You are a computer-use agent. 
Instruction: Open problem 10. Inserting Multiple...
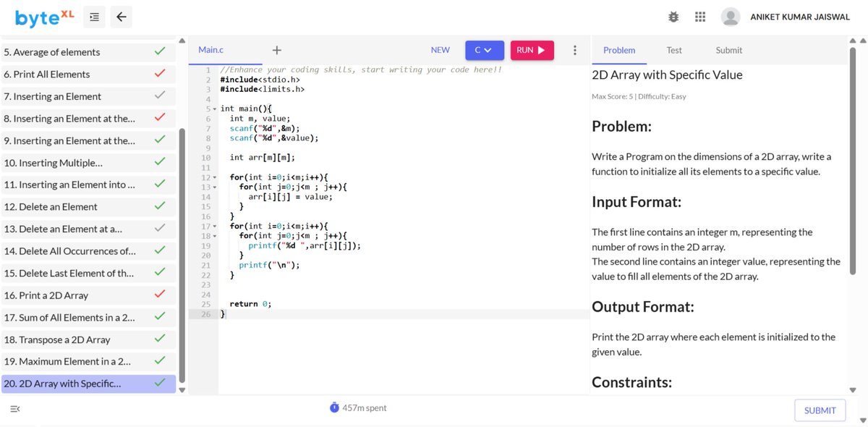(x=88, y=163)
